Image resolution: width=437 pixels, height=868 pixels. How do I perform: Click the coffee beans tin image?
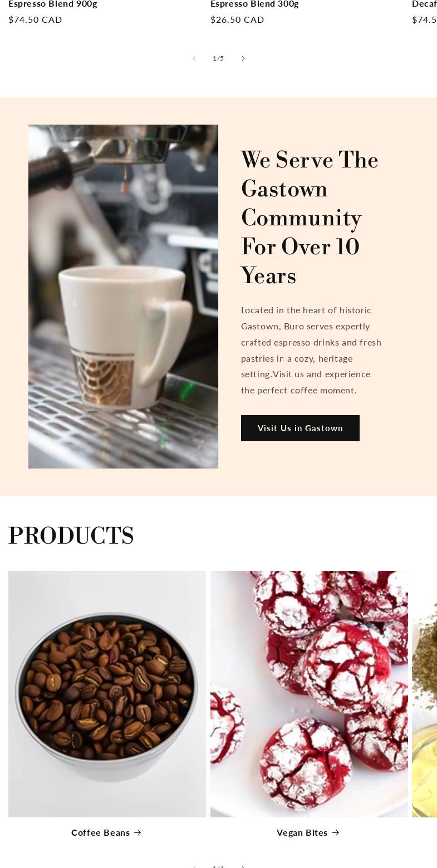[x=107, y=694]
